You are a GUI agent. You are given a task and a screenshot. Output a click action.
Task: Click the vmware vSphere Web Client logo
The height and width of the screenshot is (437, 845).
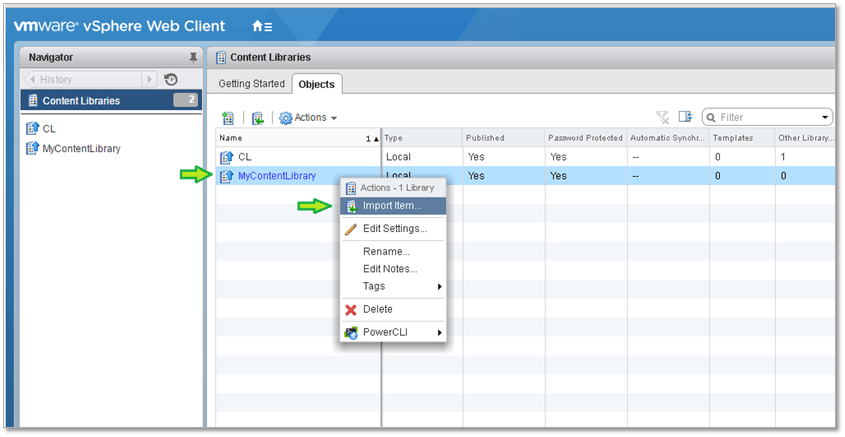(120, 26)
